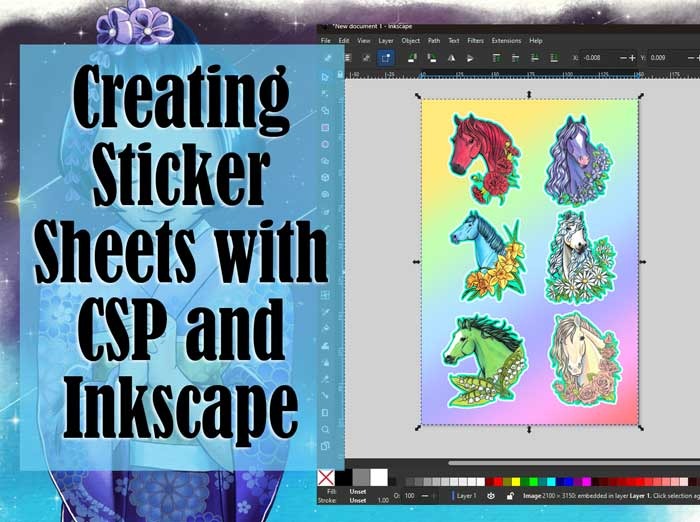This screenshot has height=522, width=700.
Task: Toggle highlighted touch-selection mode button
Action: (385, 58)
